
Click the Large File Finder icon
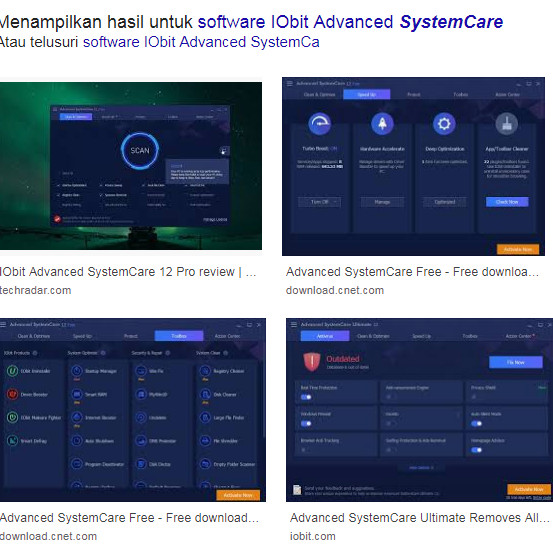coord(205,418)
